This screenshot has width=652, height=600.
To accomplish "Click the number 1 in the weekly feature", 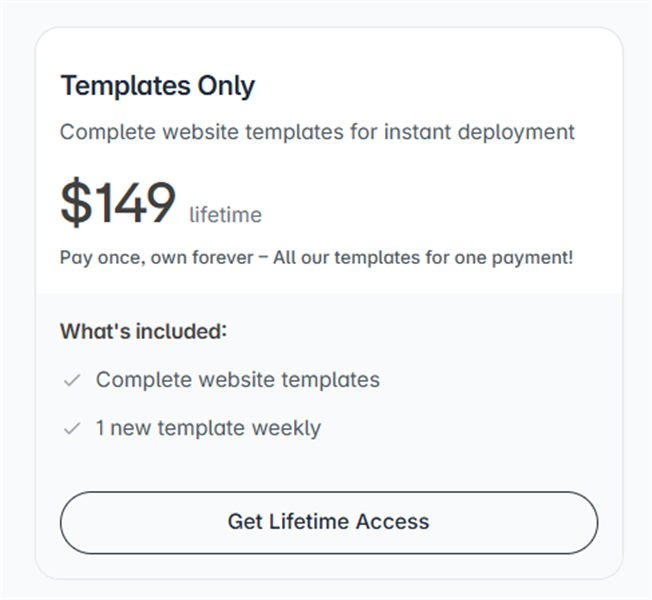I will click(100, 428).
